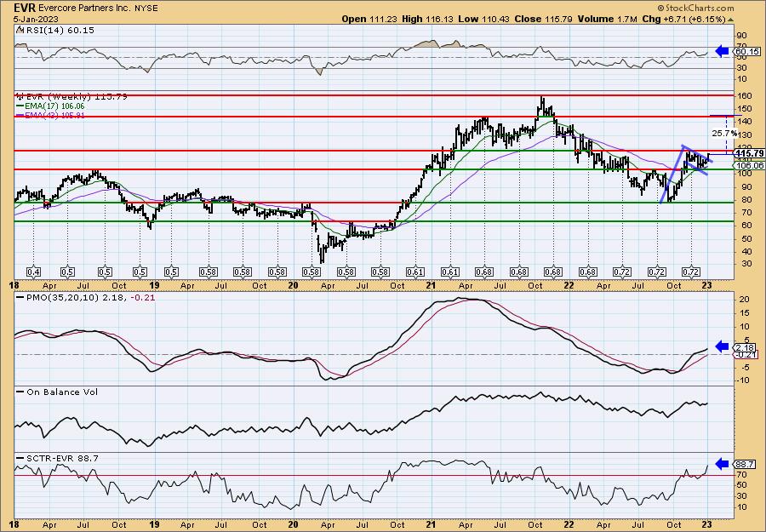Click the 88.7 SCTR value tag on right

click(746, 464)
